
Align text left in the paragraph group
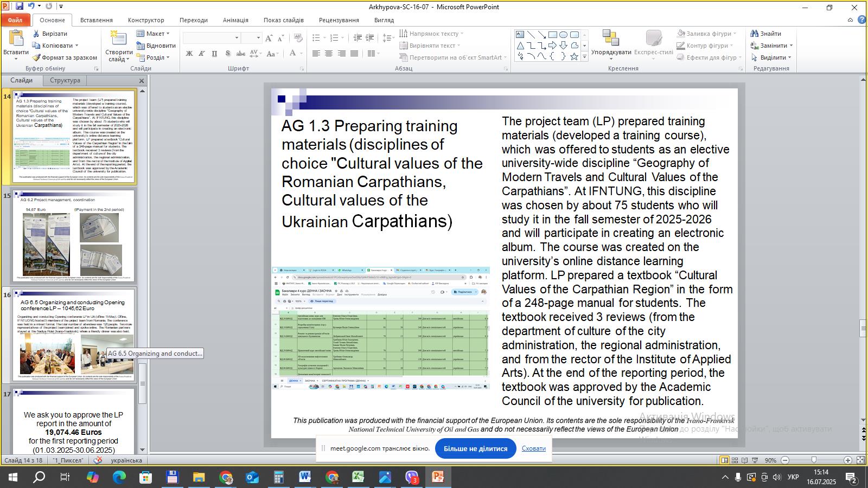(x=316, y=53)
